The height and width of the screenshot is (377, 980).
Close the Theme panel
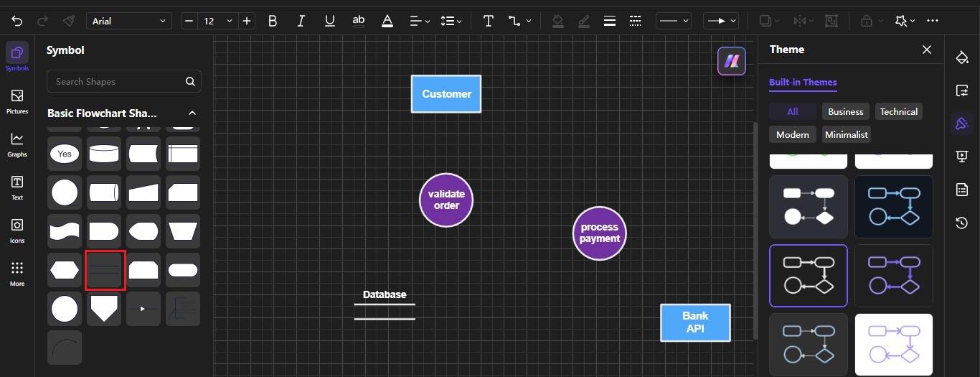(x=927, y=50)
